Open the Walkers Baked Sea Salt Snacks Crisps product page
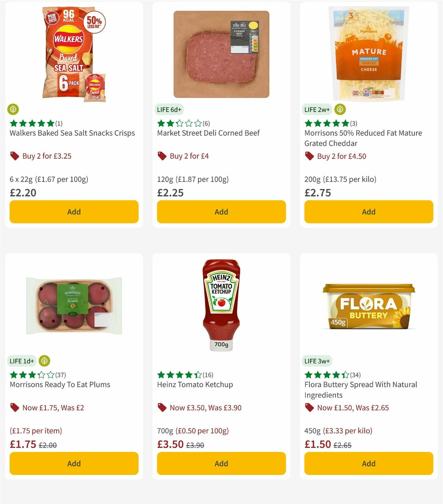This screenshot has width=443, height=504. point(72,133)
